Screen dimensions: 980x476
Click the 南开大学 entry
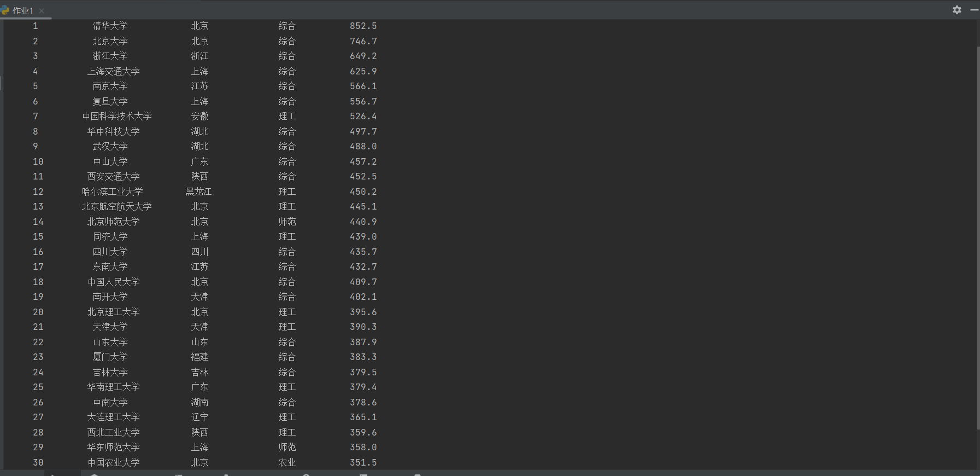110,297
